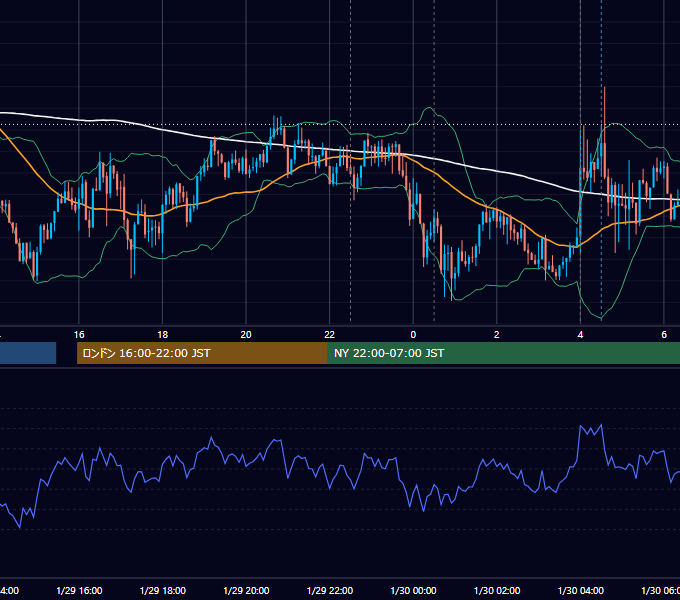Click the NY 22:00-07:00 JST session bar
This screenshot has width=680, height=600.
503,353
